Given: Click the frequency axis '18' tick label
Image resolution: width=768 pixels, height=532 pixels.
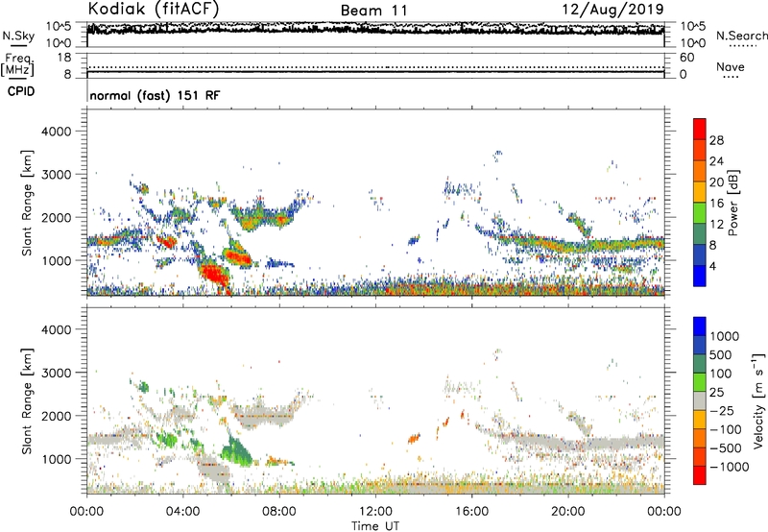Looking at the screenshot, I should (64, 58).
